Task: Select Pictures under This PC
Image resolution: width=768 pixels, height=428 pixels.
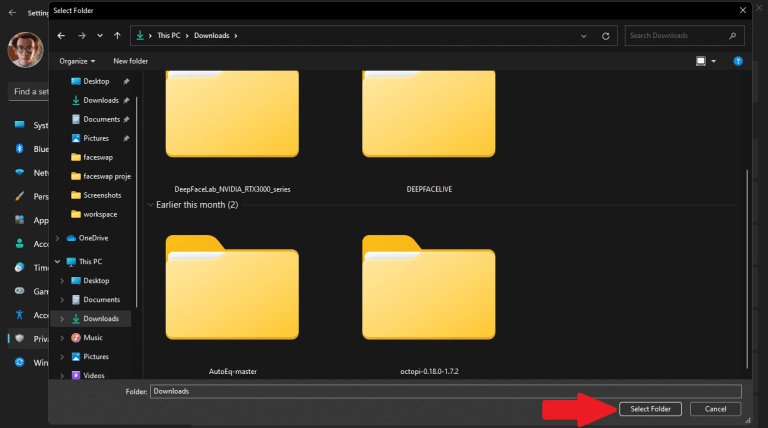Action: pyautogui.click(x=96, y=357)
